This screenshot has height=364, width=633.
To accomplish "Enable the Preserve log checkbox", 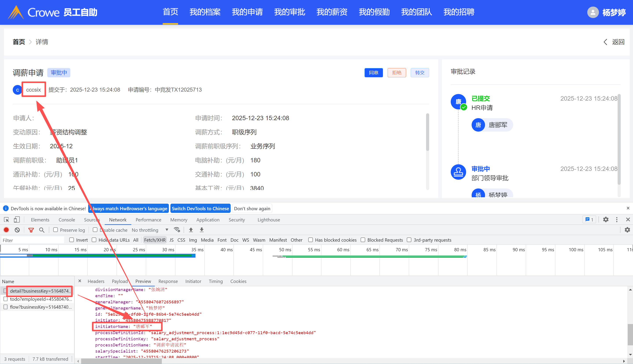I will [x=56, y=230].
